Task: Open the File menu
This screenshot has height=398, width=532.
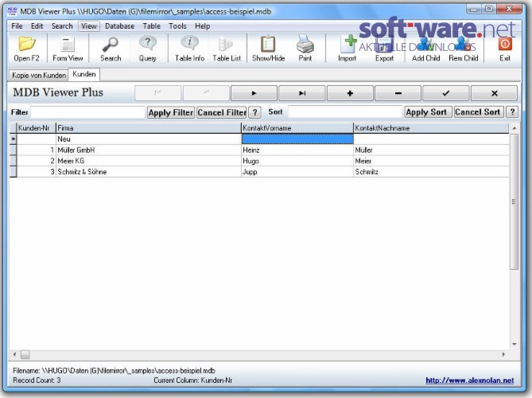Action: pos(17,26)
